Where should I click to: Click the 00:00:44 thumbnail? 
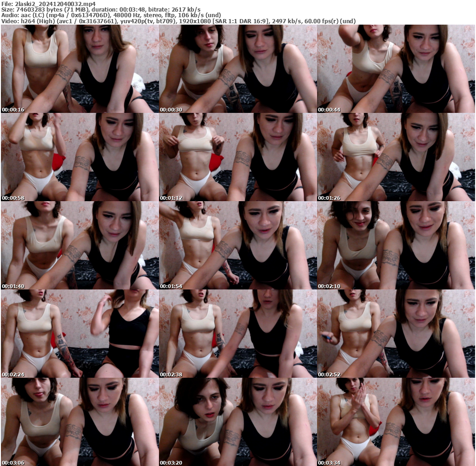pos(396,67)
